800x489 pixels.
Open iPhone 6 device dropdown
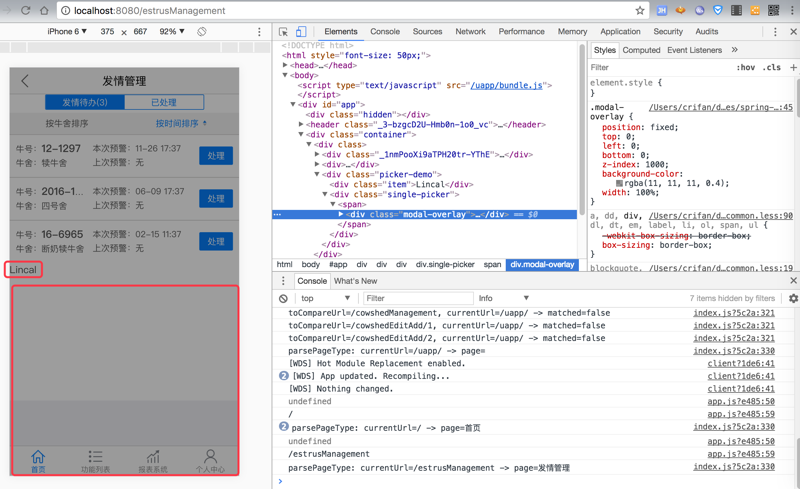click(68, 32)
